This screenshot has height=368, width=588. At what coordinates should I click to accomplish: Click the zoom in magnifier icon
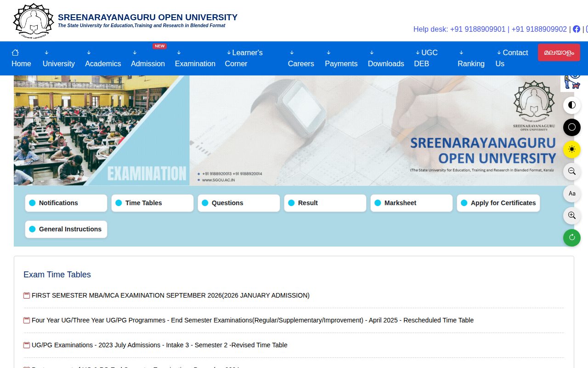(572, 215)
